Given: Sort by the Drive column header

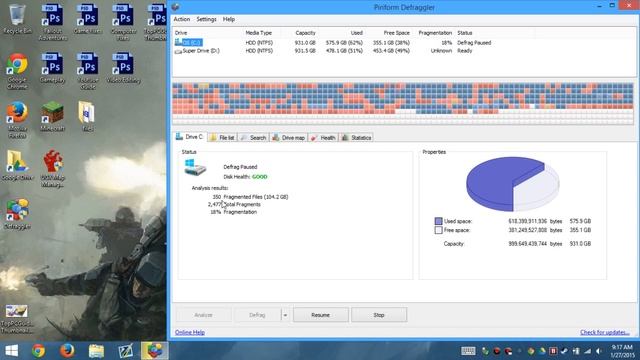Looking at the screenshot, I should 181,33.
